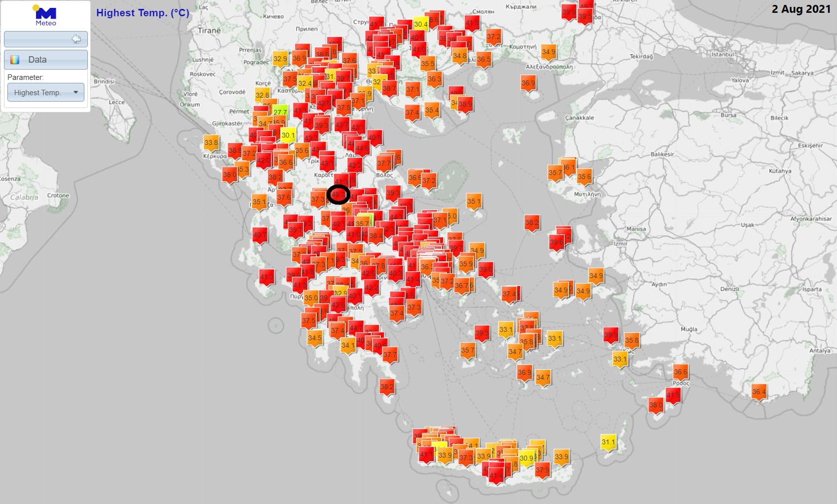Open the 41.3 marker on the western island

[x=266, y=277]
